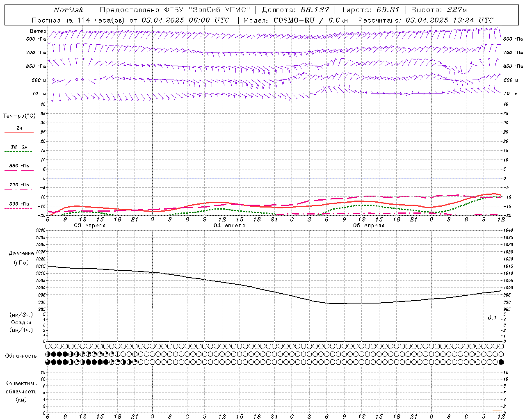Click the '10 м' wind level label on left
This screenshot has width=525, height=420.
[39, 94]
